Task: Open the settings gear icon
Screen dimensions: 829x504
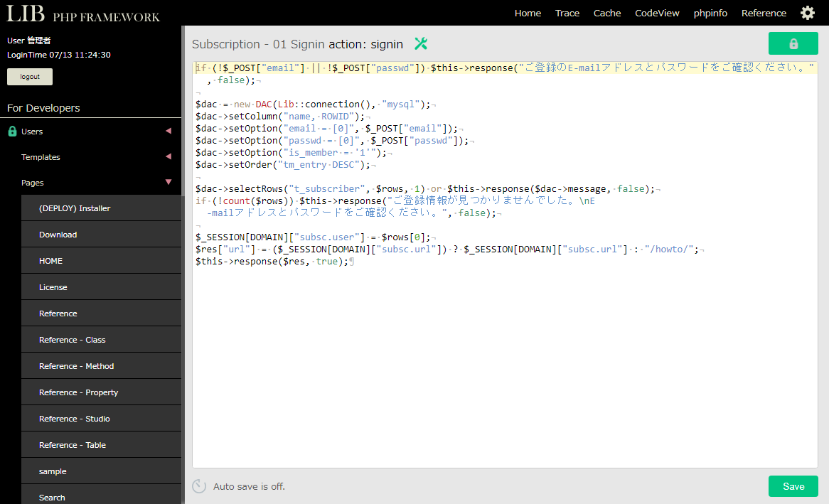Action: point(808,13)
